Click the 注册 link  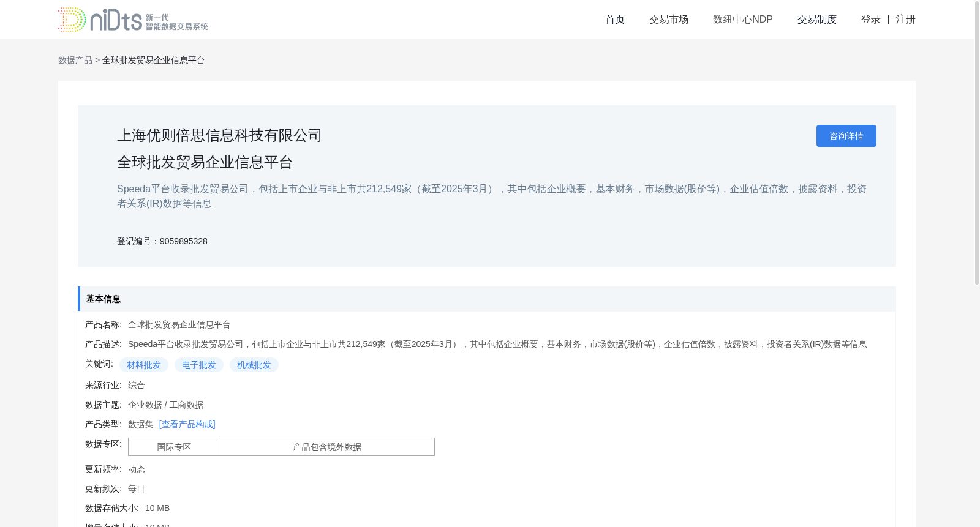coord(906,20)
